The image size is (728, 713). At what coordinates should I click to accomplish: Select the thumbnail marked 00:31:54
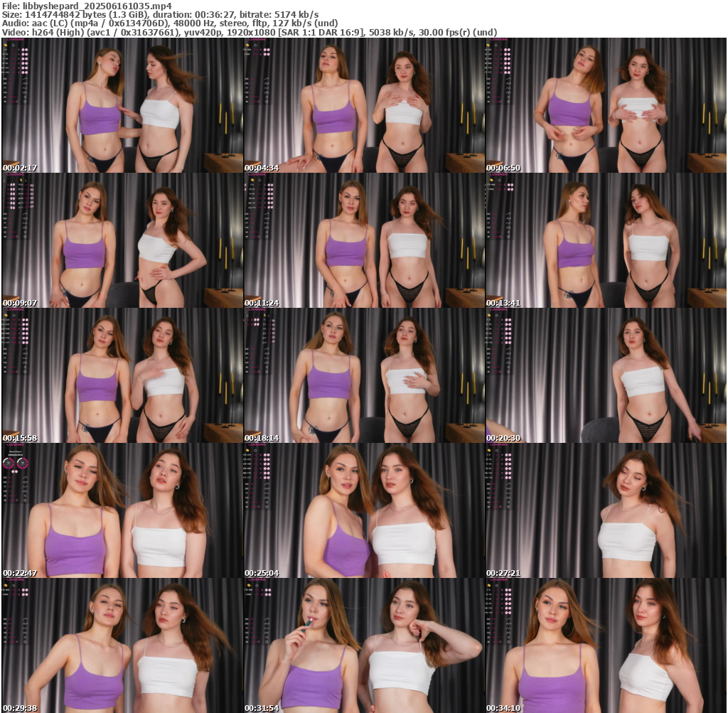point(364,645)
